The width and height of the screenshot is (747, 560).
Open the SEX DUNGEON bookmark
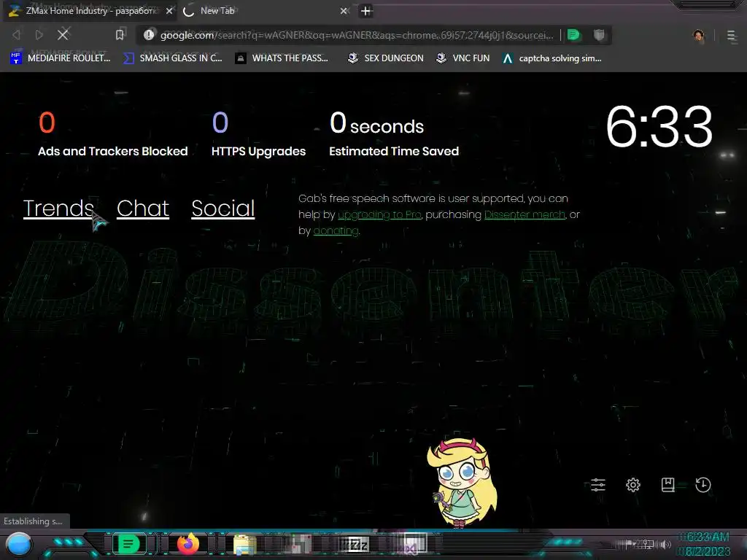point(385,58)
